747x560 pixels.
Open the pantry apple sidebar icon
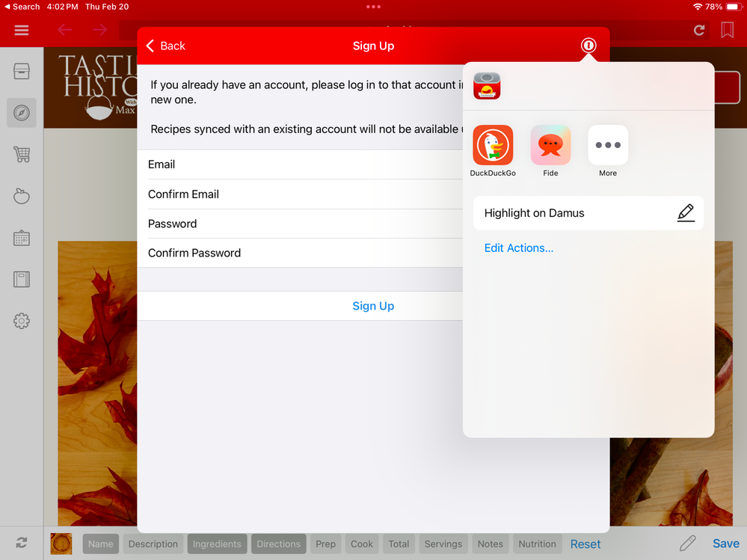[22, 197]
